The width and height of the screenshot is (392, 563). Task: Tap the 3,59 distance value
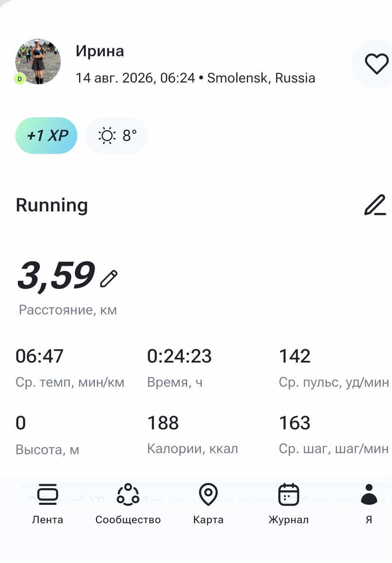tap(56, 276)
